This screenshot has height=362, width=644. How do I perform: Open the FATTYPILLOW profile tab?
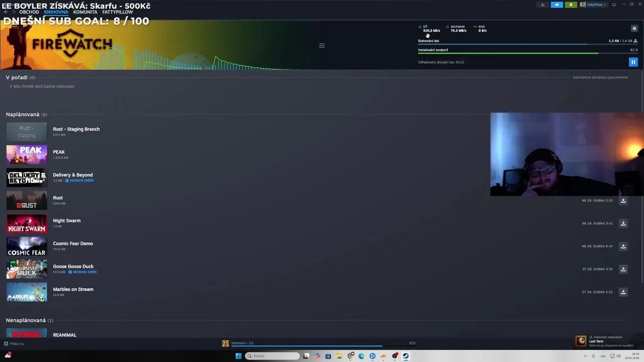[117, 12]
